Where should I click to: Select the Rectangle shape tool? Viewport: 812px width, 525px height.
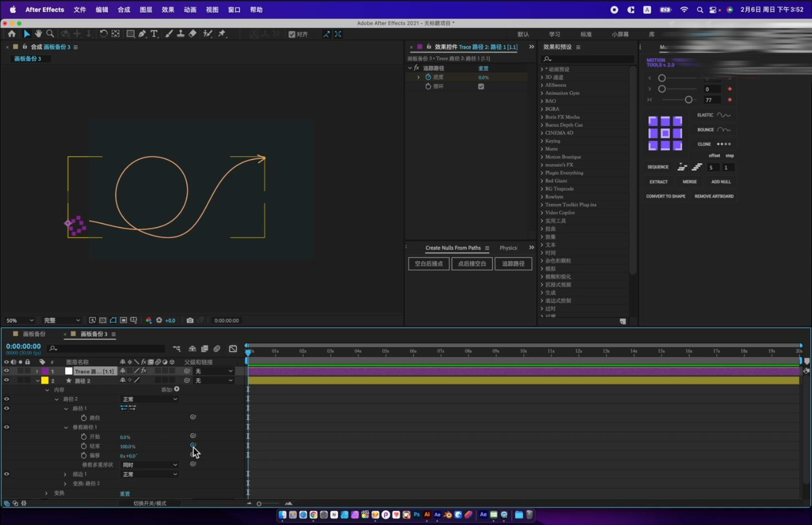130,34
